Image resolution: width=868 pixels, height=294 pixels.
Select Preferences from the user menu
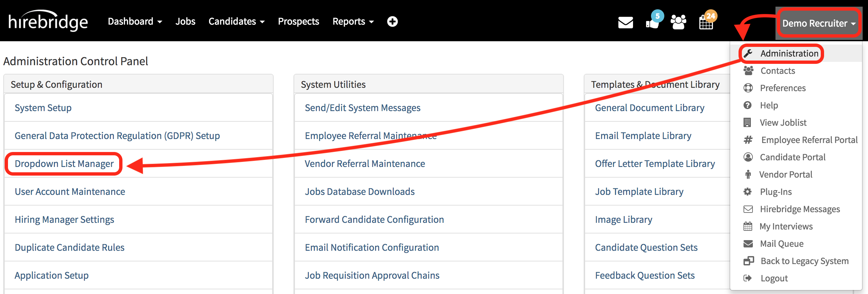coord(782,88)
